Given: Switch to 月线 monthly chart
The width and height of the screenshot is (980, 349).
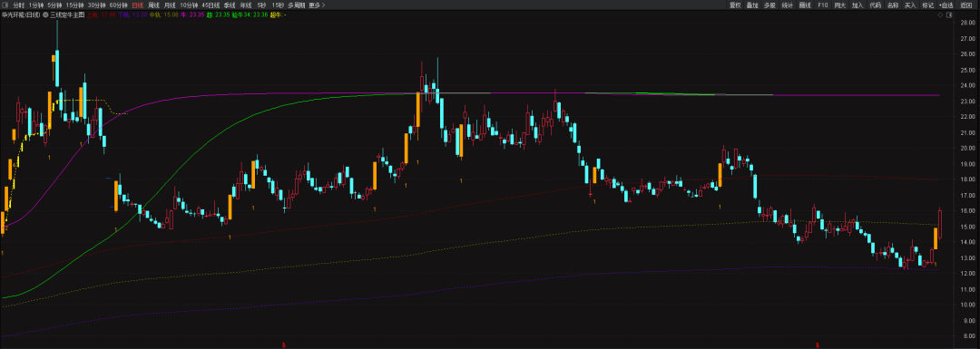Looking at the screenshot, I should [170, 5].
